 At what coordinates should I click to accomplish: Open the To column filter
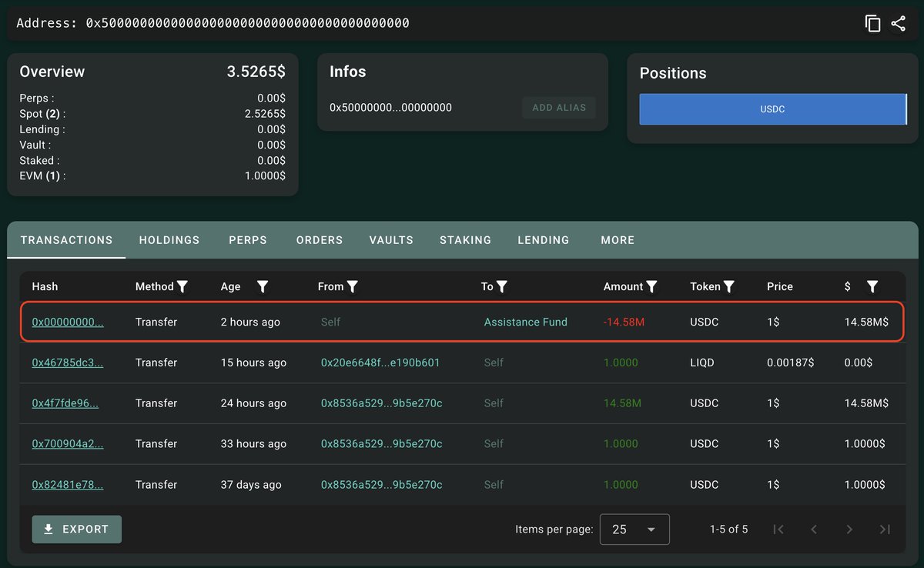tap(502, 286)
